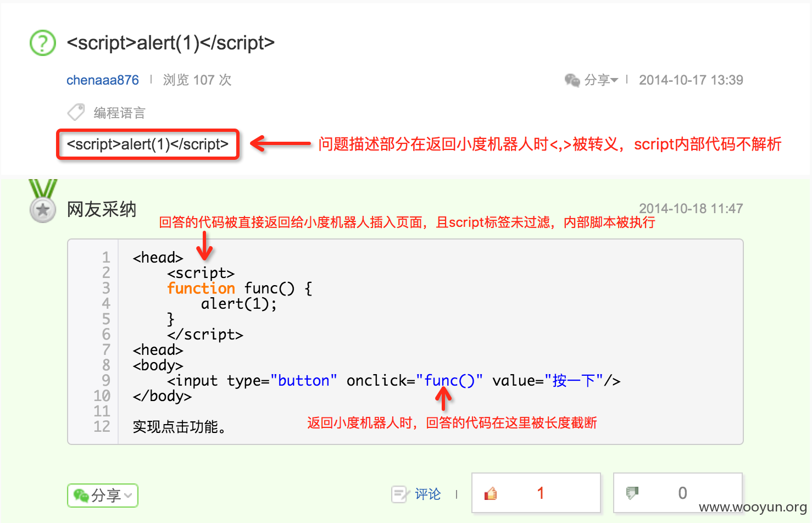Click the medal icon for the accepted answer
812x523 pixels.
coord(43,201)
